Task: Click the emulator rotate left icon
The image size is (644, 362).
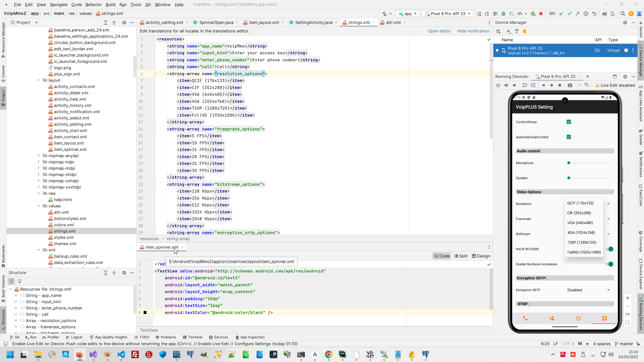Action: click(525, 85)
